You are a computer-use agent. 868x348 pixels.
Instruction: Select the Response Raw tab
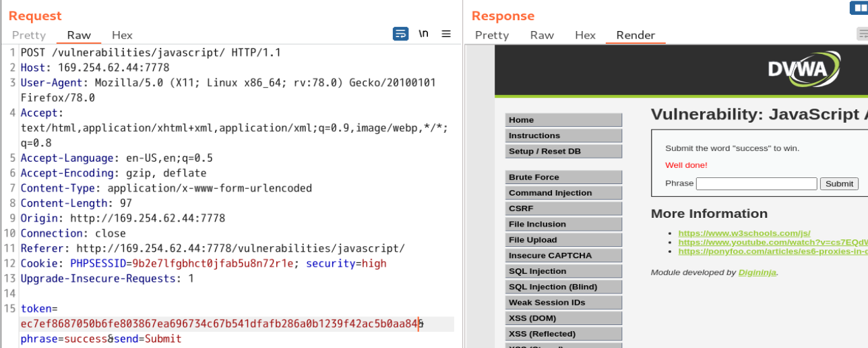click(542, 35)
